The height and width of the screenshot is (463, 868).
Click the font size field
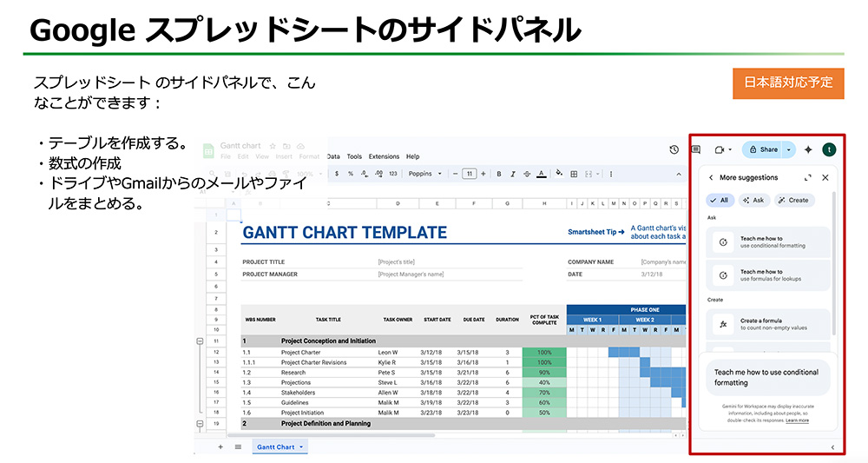[x=469, y=174]
